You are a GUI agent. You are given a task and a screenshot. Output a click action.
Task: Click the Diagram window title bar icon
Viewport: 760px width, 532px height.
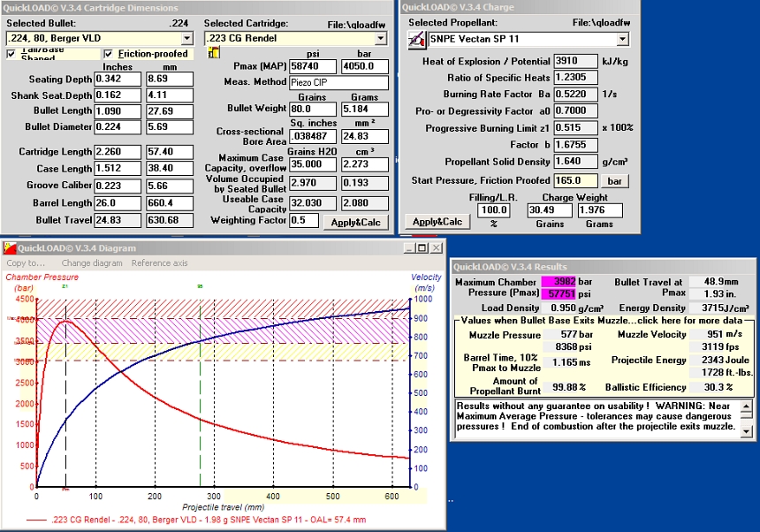tap(10, 248)
